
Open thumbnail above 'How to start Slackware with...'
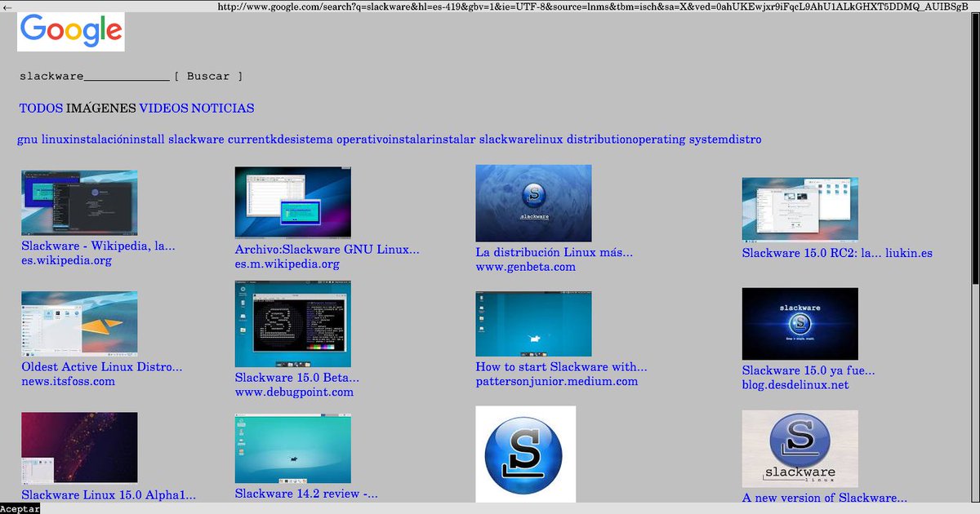pyautogui.click(x=534, y=324)
